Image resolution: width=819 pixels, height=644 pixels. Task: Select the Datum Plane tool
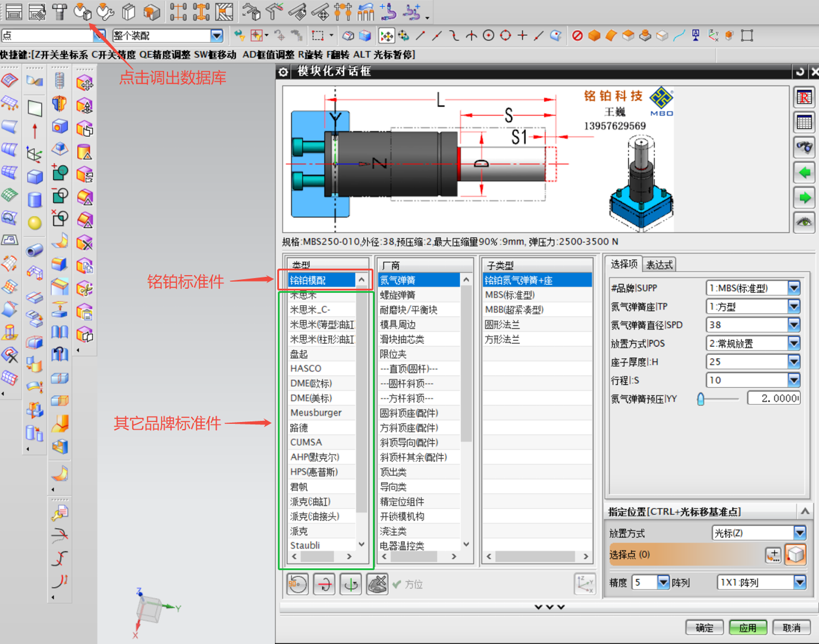[35, 108]
